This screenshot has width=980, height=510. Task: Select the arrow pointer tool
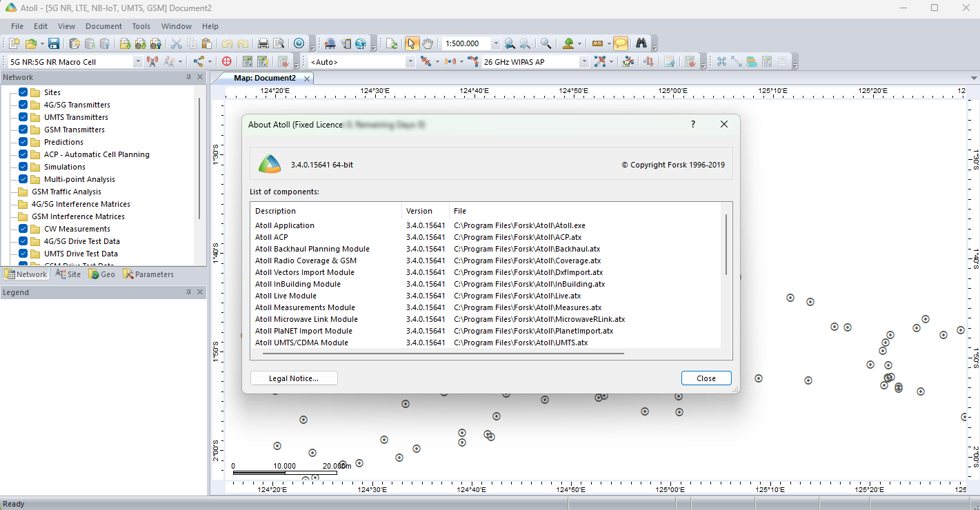[x=412, y=43]
